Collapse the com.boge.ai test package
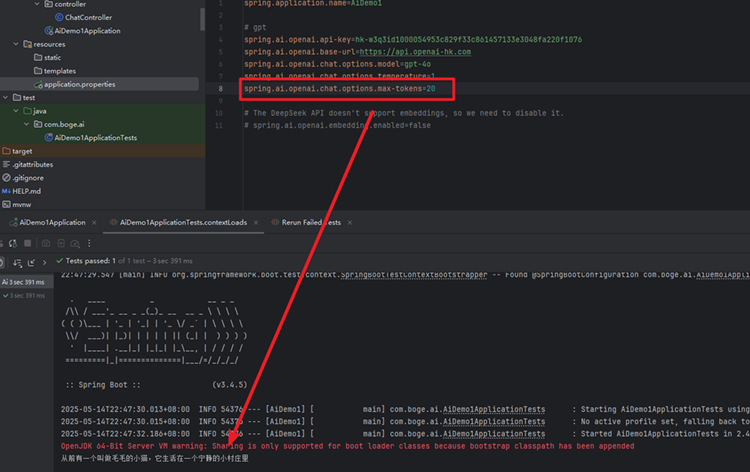750x472 pixels. (x=25, y=124)
